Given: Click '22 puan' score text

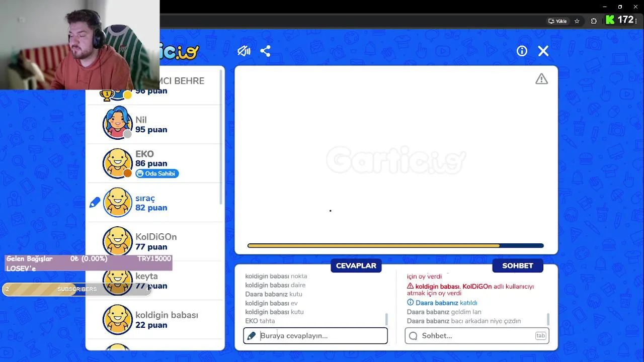Looking at the screenshot, I should pyautogui.click(x=151, y=325).
